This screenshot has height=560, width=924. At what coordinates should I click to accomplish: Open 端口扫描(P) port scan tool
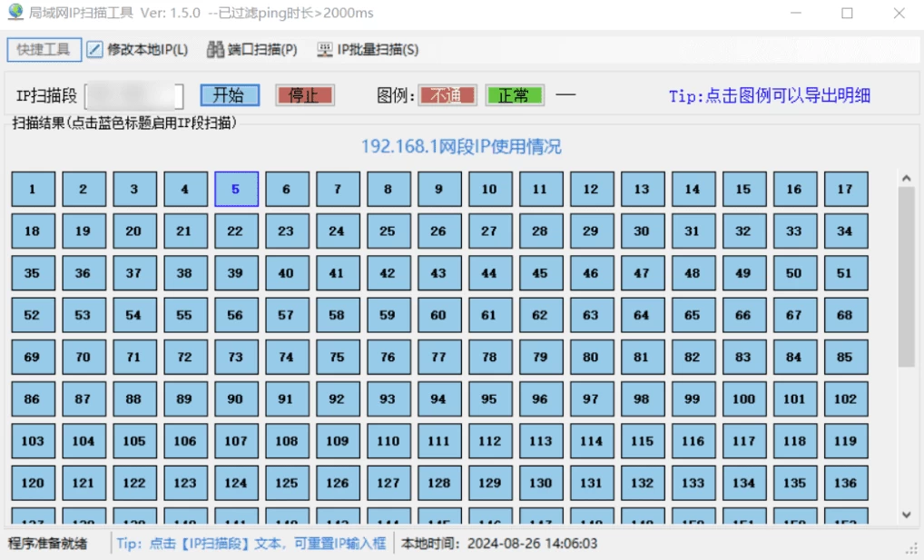[x=251, y=50]
